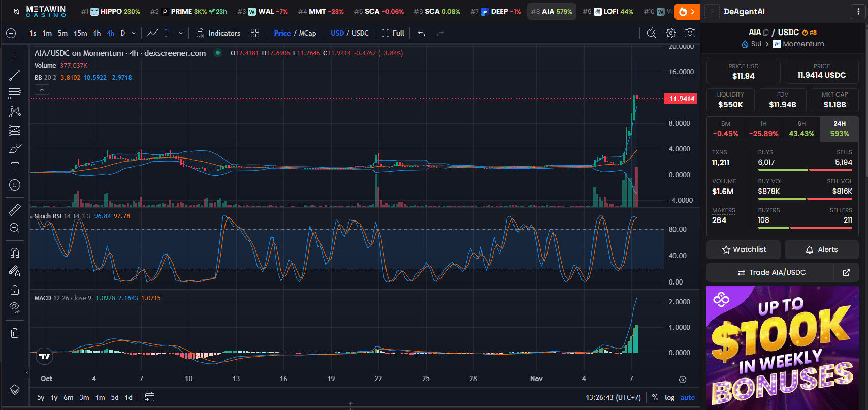Toggle stay in drawing mode
Viewport: 868px width, 410px height.
[15, 271]
